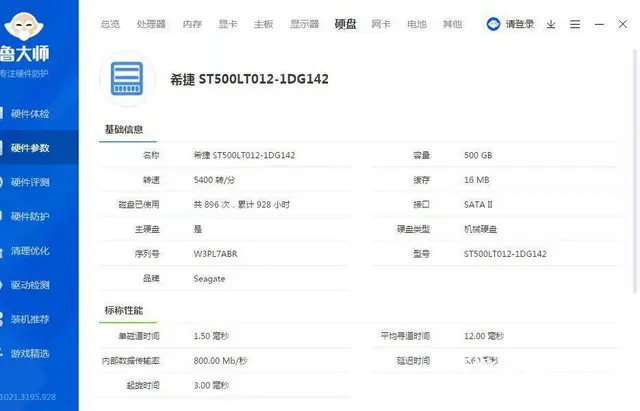Switch to the 内存 tab

pyautogui.click(x=192, y=24)
